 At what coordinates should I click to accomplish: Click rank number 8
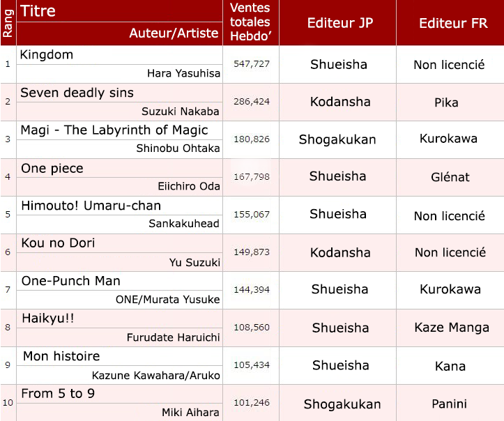tap(8, 327)
